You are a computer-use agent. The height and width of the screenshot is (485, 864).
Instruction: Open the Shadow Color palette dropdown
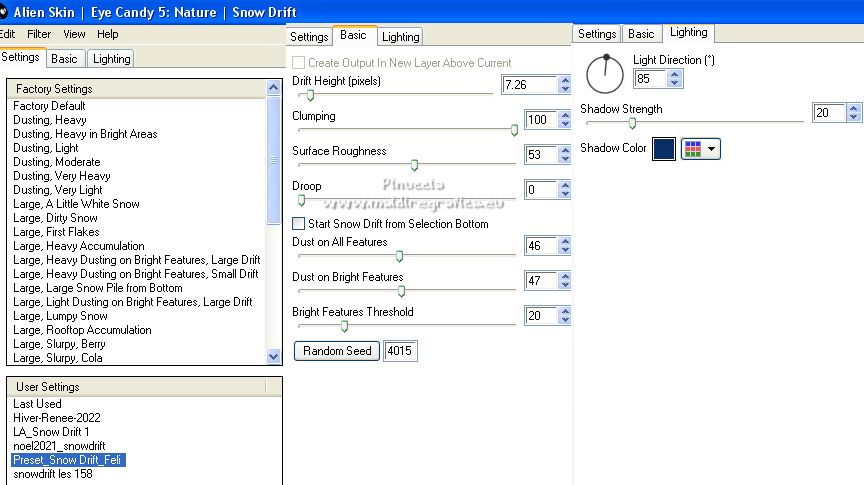[x=701, y=149]
